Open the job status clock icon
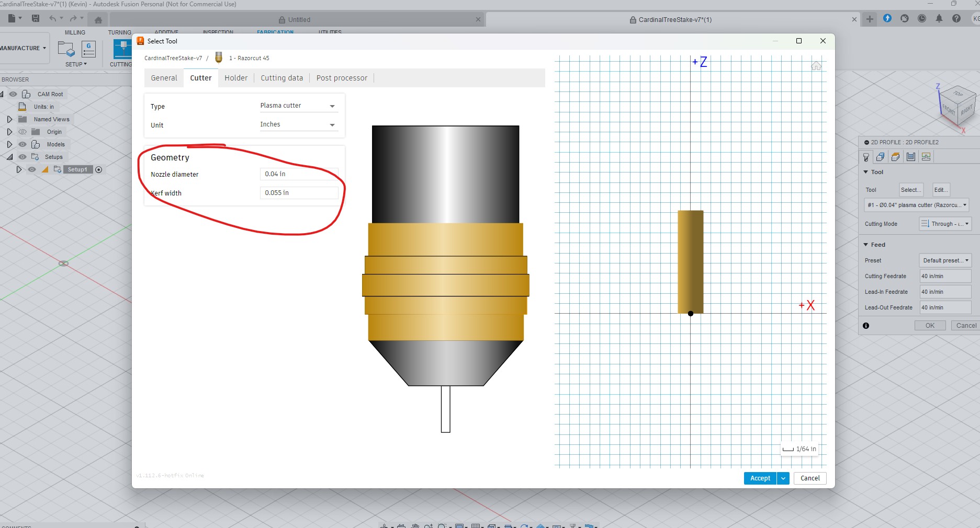Screen dimensions: 980x528 [x=922, y=19]
